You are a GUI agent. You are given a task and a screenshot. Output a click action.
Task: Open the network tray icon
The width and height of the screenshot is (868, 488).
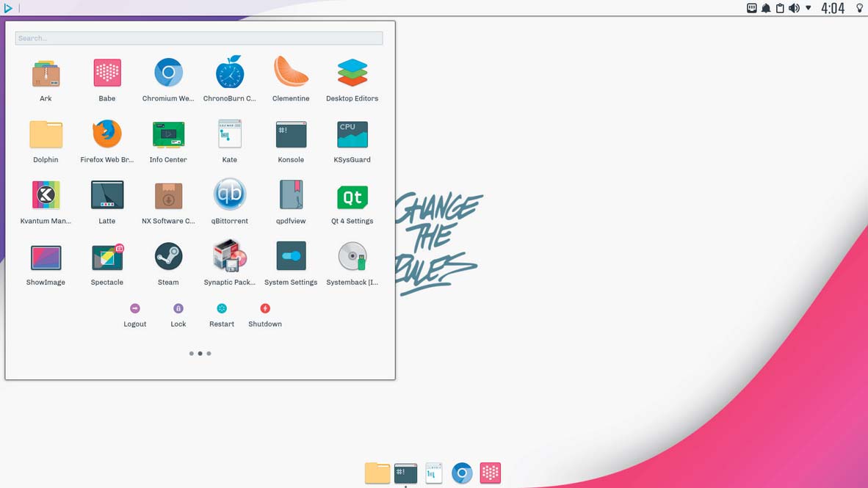(752, 8)
